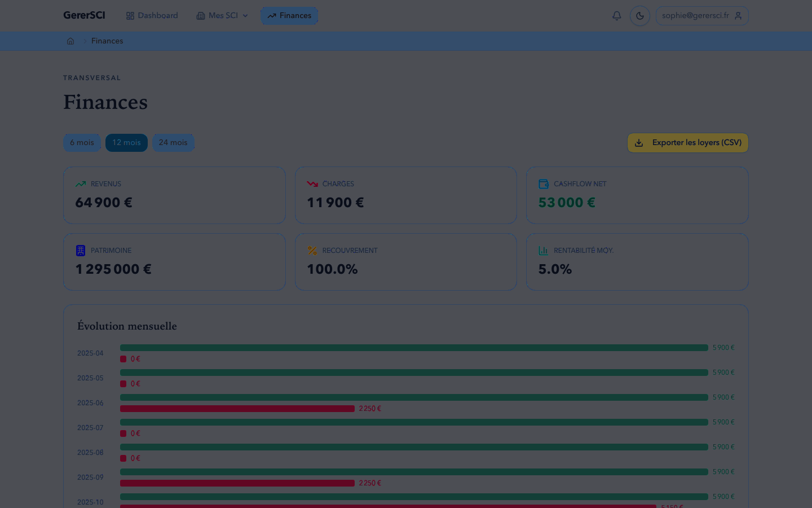The height and width of the screenshot is (508, 812).
Task: Click the Rentabilité moy. chart icon
Action: click(544, 251)
